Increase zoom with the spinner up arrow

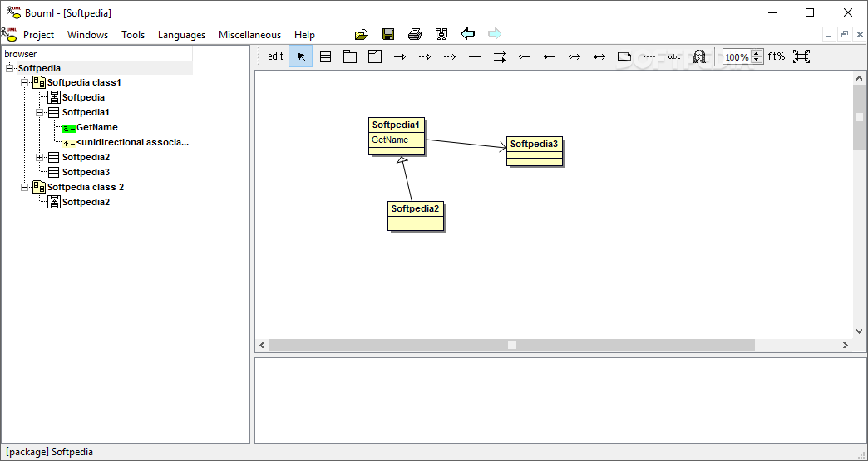coord(757,54)
